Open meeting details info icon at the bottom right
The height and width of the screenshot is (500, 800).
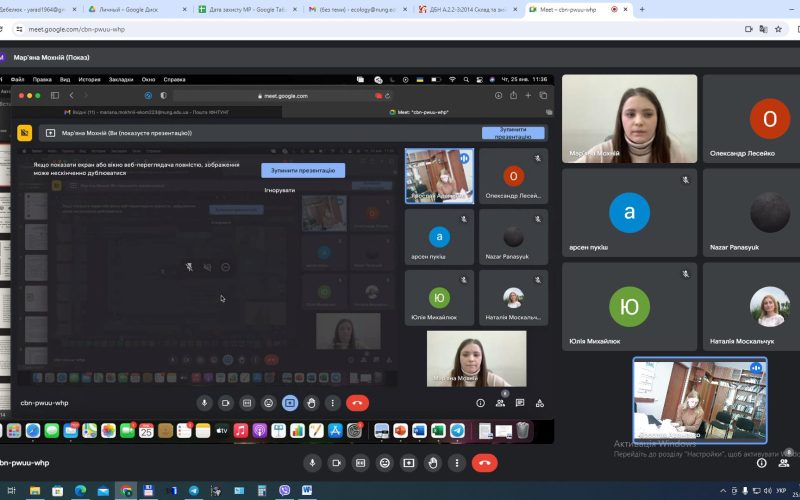click(x=762, y=463)
